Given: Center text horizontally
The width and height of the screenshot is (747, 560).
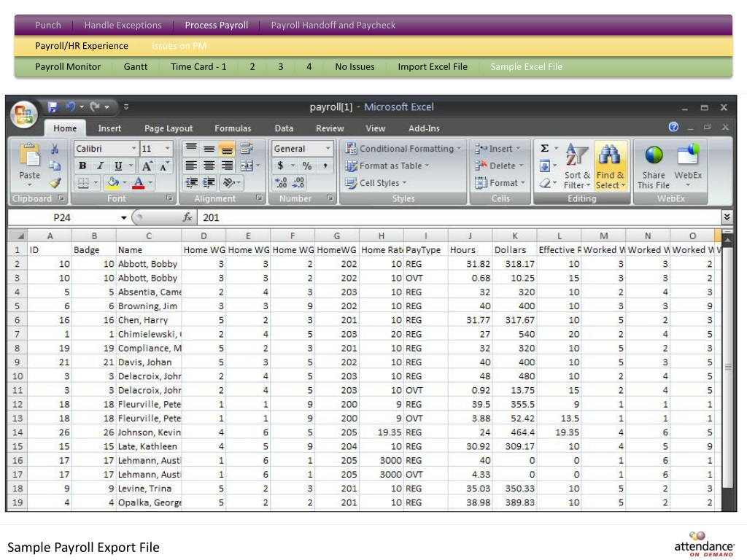Looking at the screenshot, I should [209, 166].
